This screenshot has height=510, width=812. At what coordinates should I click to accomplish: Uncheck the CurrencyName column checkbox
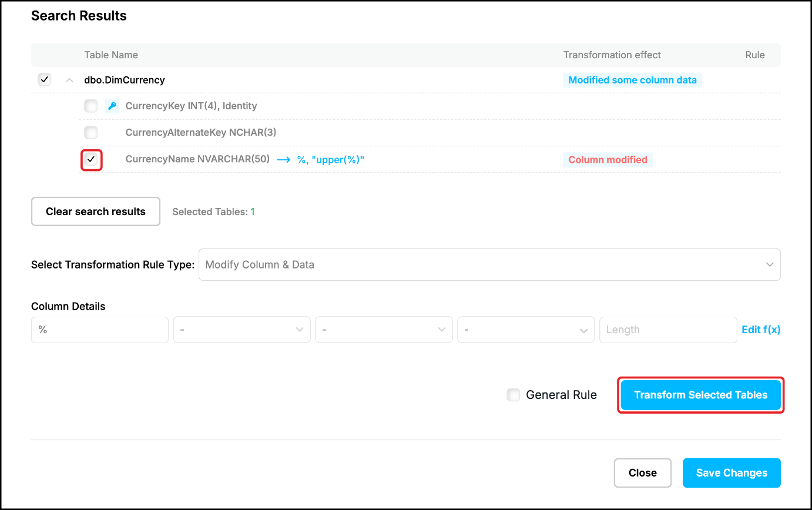pos(91,160)
